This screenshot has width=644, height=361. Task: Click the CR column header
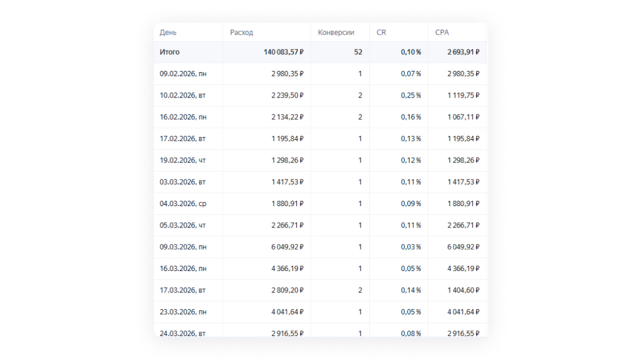point(381,32)
